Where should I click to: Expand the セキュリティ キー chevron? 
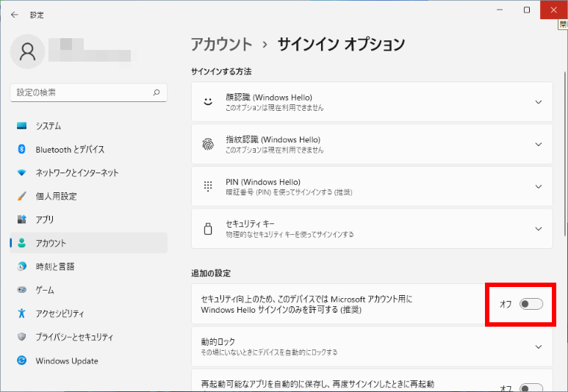point(539,229)
